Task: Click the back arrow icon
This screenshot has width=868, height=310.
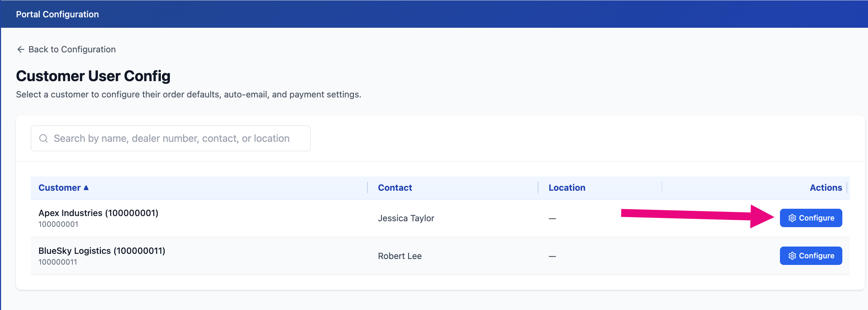Action: (21, 50)
